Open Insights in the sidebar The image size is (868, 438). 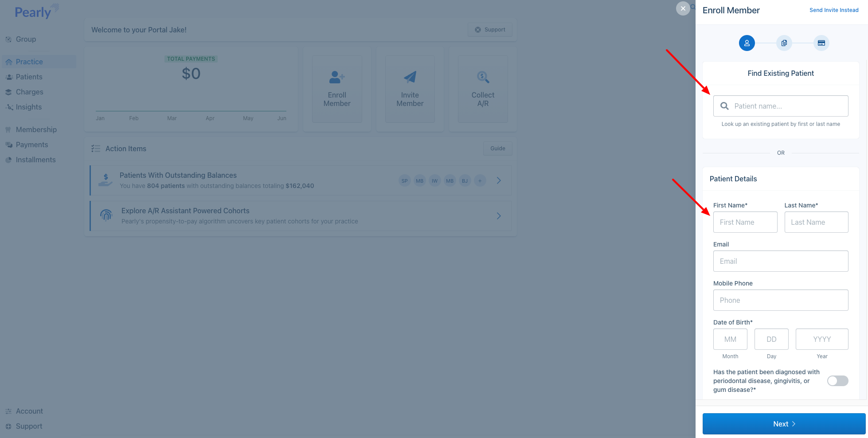point(28,107)
